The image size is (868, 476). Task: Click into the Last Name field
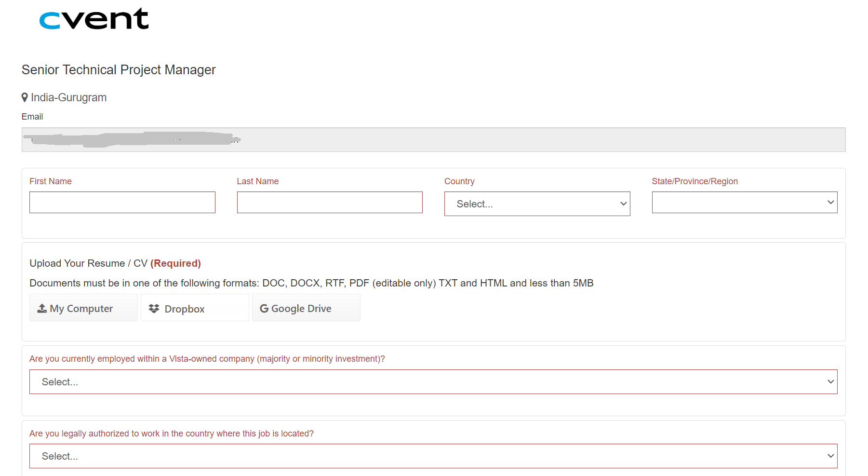click(x=330, y=203)
